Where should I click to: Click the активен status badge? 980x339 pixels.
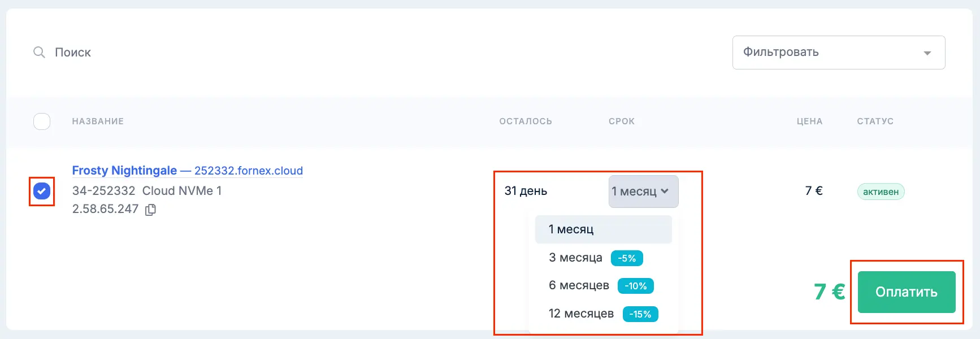point(881,192)
